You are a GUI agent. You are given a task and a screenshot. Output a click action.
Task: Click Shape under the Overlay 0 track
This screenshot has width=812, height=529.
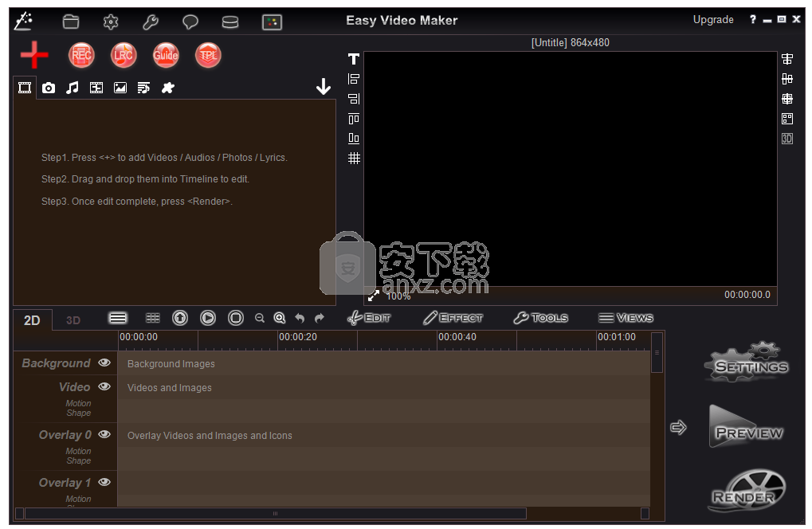point(79,460)
